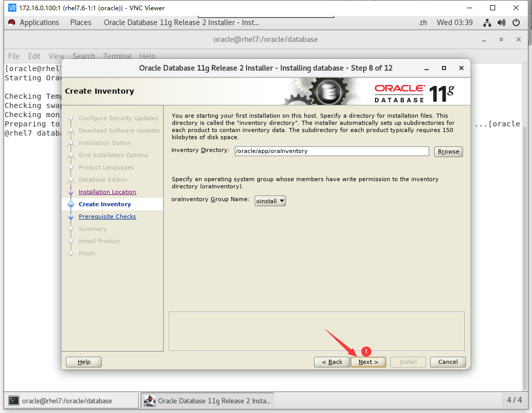
Task: Close the VNC Viewer window
Action: [x=516, y=8]
